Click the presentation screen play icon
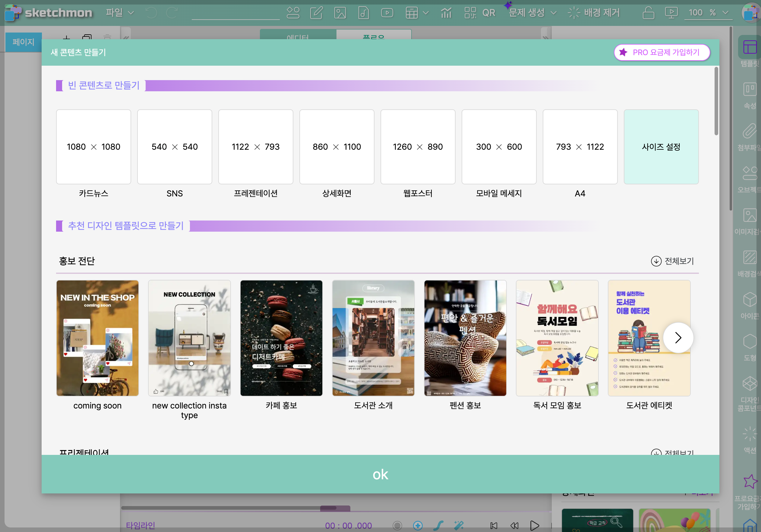 671,13
